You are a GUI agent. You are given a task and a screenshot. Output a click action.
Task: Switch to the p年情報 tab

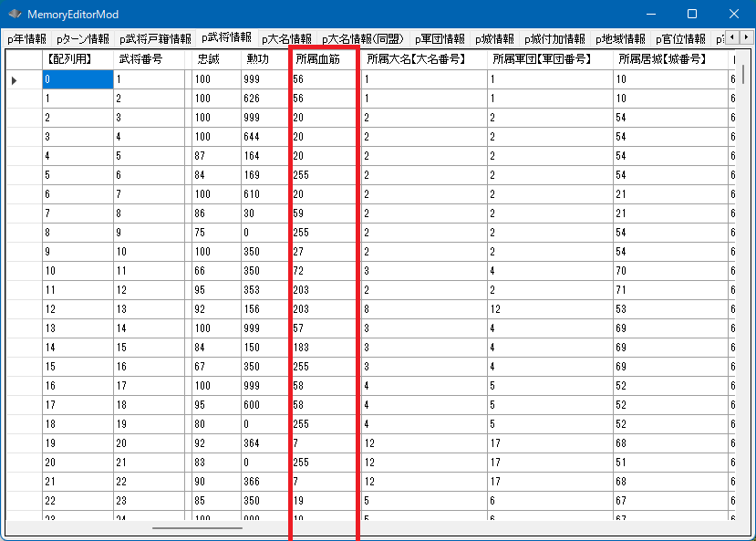point(26,39)
